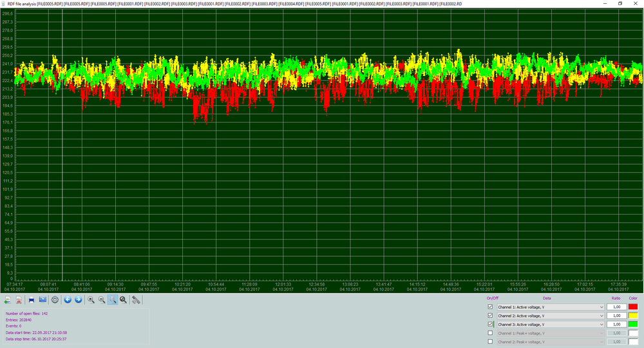Pick the yellow color swatch for Channel 2
The image size is (644, 348).
633,316
